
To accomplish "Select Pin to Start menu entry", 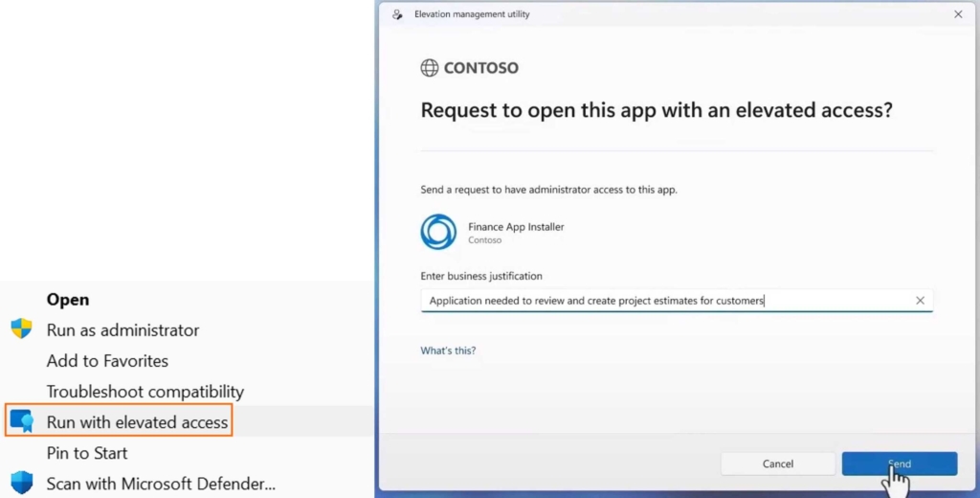I will pos(87,453).
